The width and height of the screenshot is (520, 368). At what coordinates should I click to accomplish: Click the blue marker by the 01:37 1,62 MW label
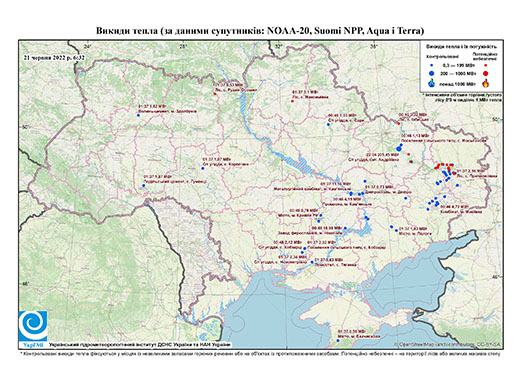click(138, 115)
